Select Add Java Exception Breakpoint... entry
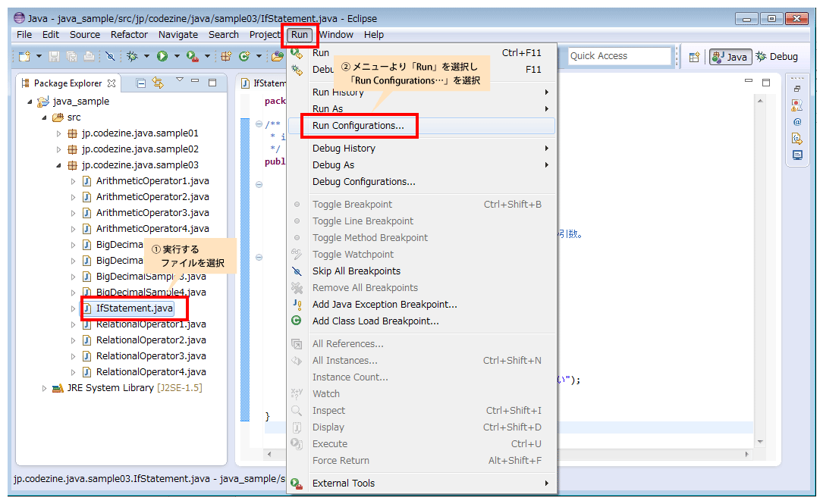Image resolution: width=823 pixels, height=504 pixels. (x=385, y=305)
